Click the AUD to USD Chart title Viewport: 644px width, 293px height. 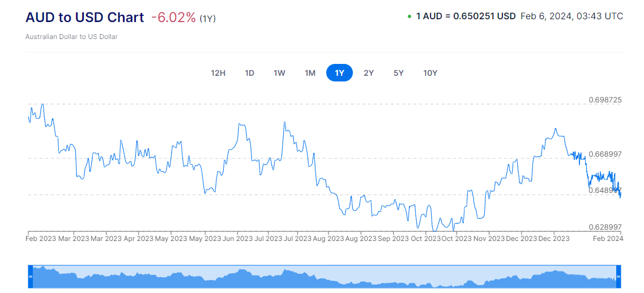[x=85, y=18]
